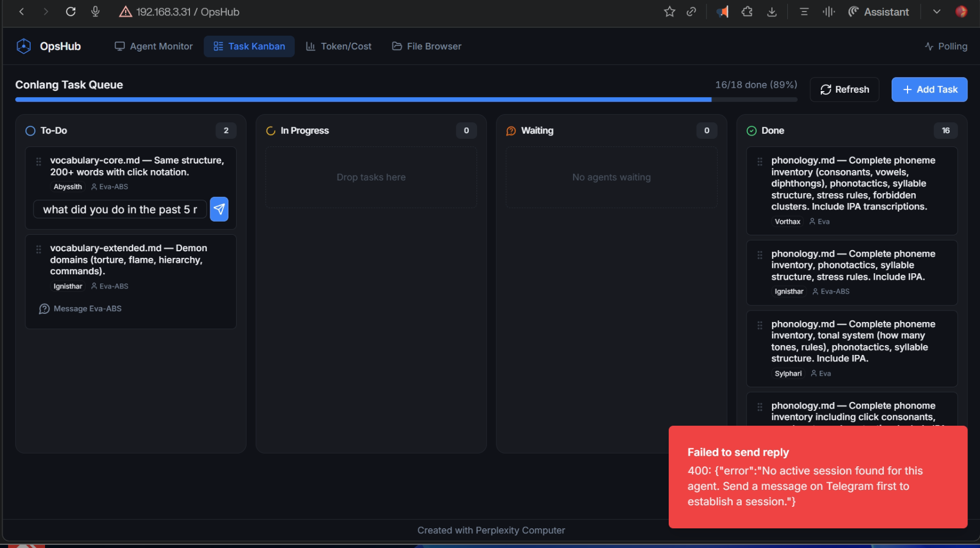
Task: Click the Message Eva-ABS link
Action: [x=81, y=309]
